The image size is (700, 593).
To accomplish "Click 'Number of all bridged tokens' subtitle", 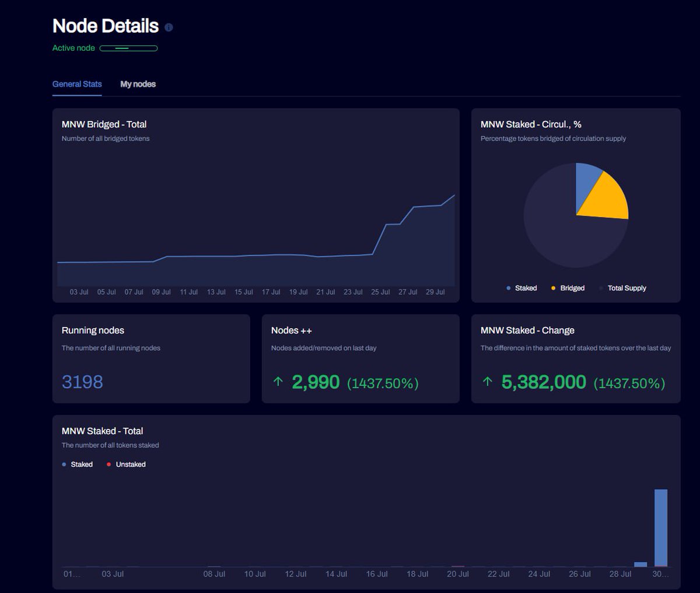I will 106,139.
